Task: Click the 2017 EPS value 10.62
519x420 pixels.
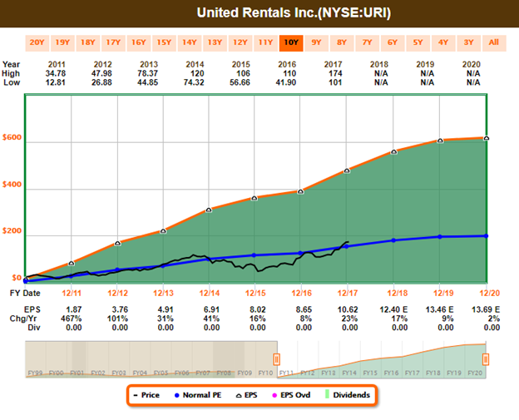Action: [x=348, y=309]
